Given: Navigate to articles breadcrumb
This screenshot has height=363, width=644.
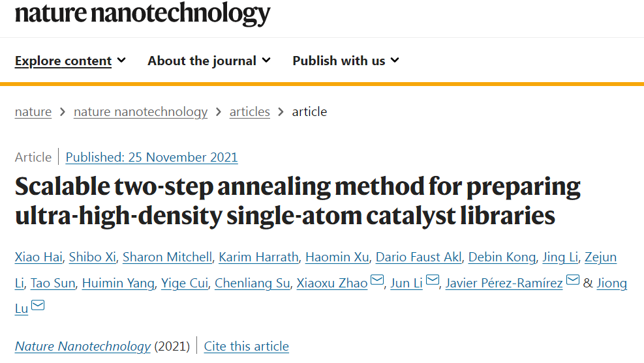Looking at the screenshot, I should tap(249, 111).
